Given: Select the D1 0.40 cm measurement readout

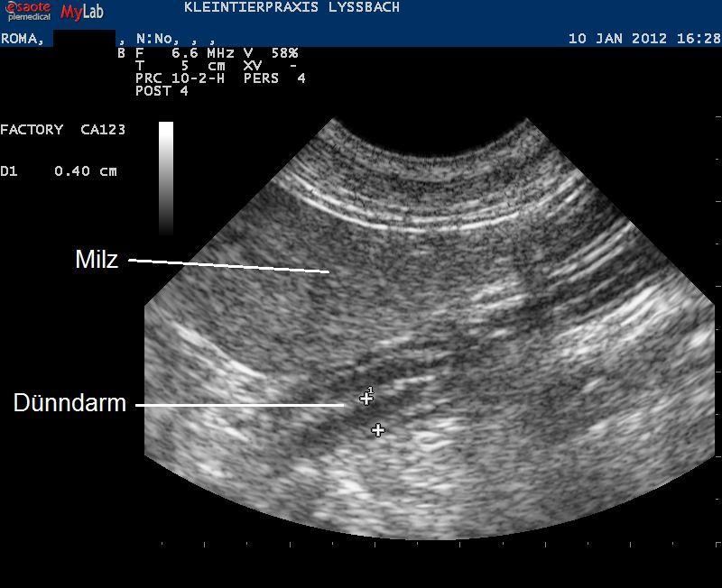Looking at the screenshot, I should 59,171.
